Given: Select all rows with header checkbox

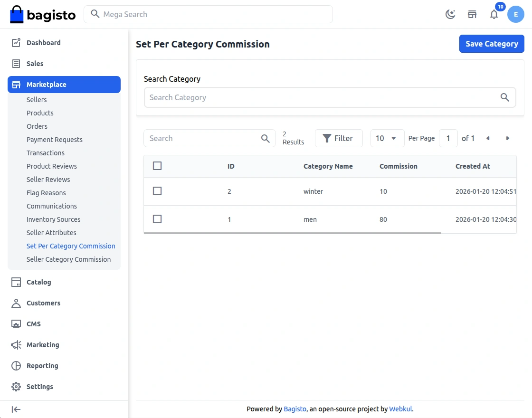Looking at the screenshot, I should click(x=157, y=166).
